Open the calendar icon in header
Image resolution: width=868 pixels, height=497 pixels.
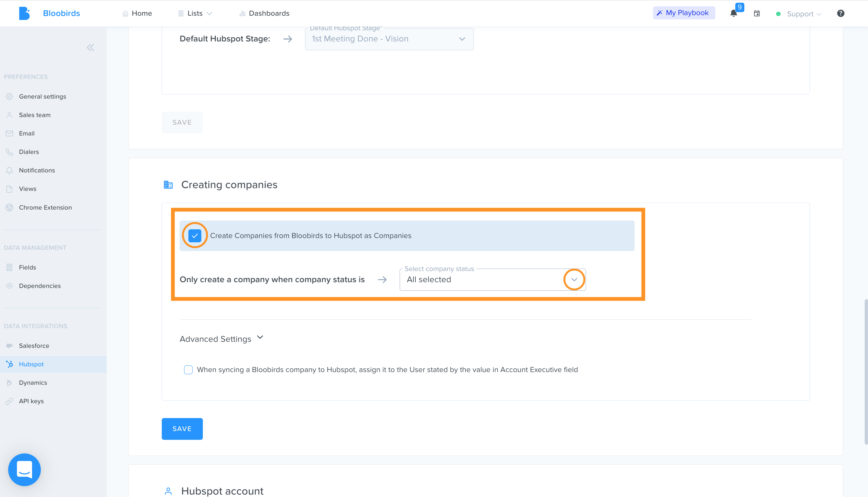point(756,13)
